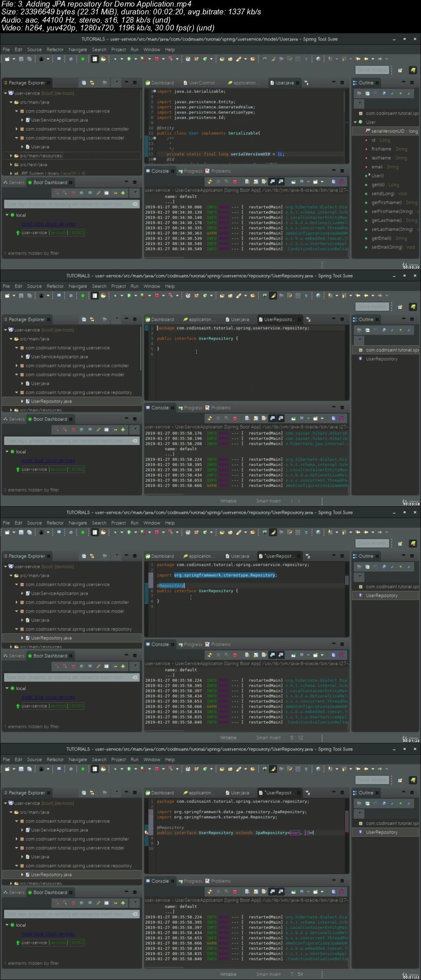Expand UserRepository.java in Package Explorer, 00:00:58 frame

(22, 401)
